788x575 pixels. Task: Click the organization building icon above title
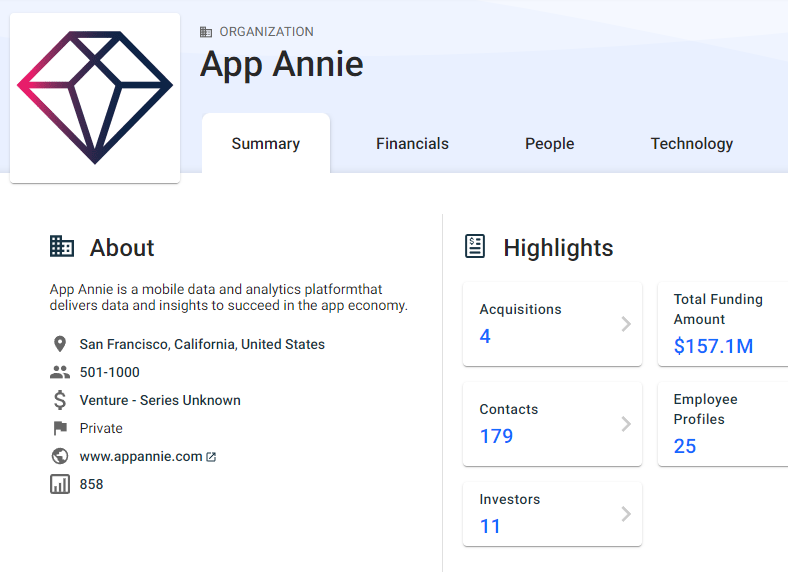click(206, 32)
